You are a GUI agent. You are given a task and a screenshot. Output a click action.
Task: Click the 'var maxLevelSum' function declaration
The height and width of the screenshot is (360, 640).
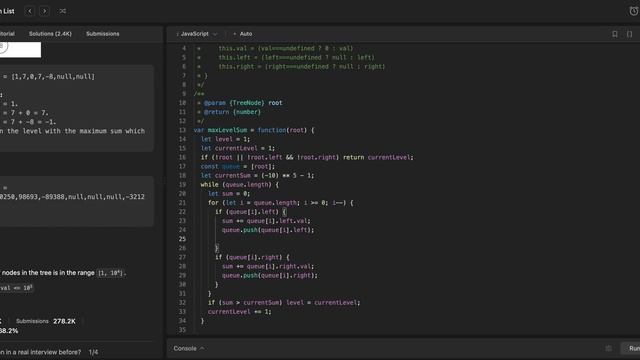pyautogui.click(x=254, y=130)
